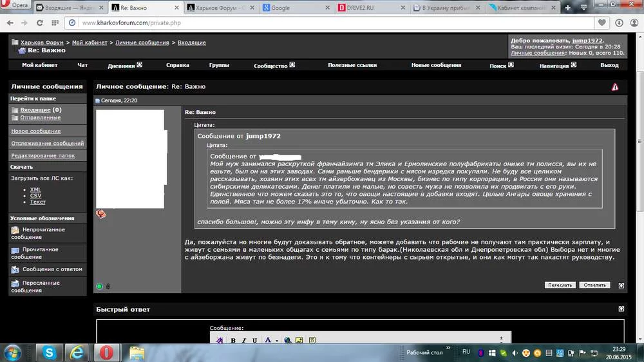Viewport: 644px width, 362px height.
Task: Open the downloads icon in address bar
Action: pyautogui.click(x=619, y=23)
